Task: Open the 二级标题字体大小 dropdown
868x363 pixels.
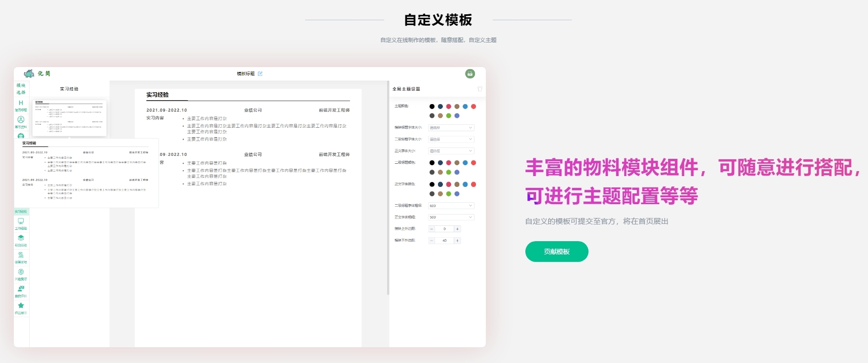Action: coord(451,140)
